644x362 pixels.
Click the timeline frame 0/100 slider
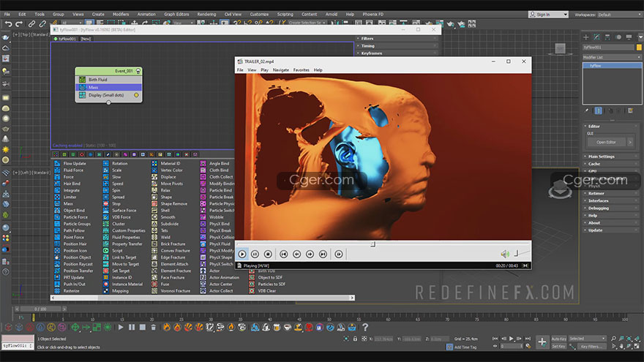tap(40, 309)
